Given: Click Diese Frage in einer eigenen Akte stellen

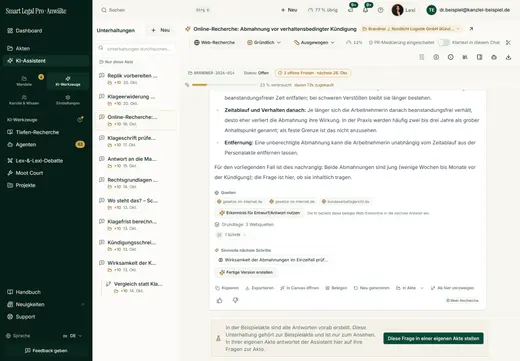Looking at the screenshot, I should (x=433, y=338).
